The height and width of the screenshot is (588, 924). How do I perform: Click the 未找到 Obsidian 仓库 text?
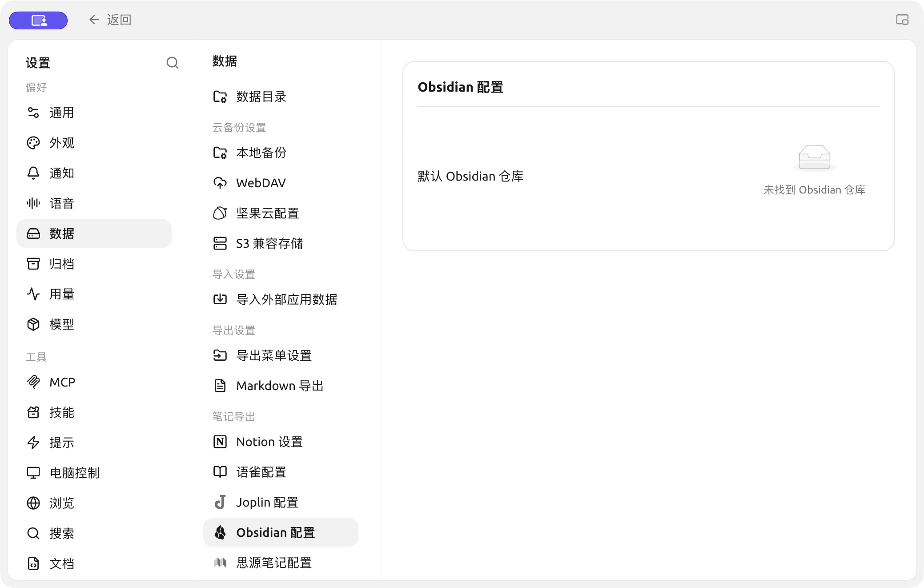coord(815,190)
